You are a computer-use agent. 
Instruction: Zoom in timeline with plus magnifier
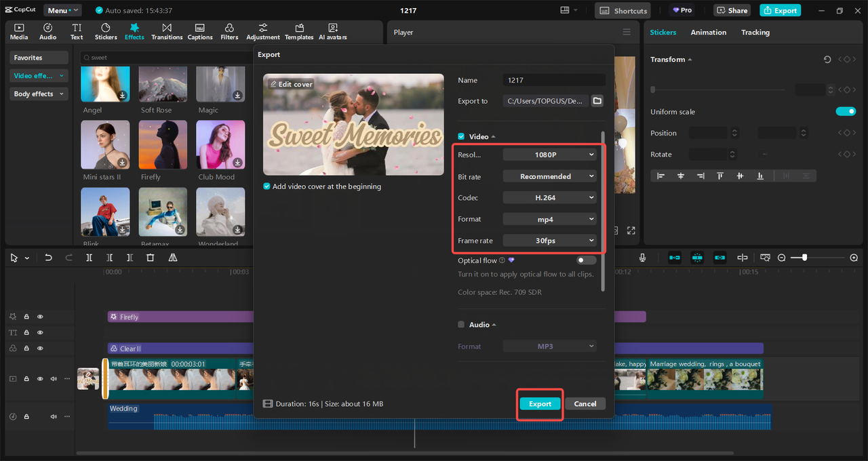tap(854, 258)
